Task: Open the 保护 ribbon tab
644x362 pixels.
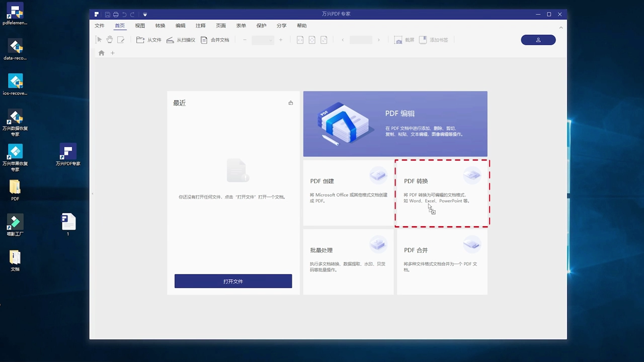Action: point(261,26)
